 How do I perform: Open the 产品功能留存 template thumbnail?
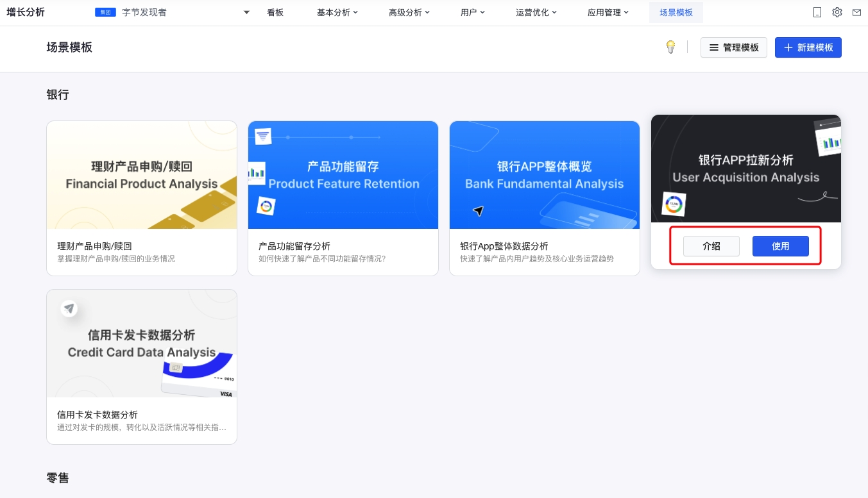click(343, 175)
